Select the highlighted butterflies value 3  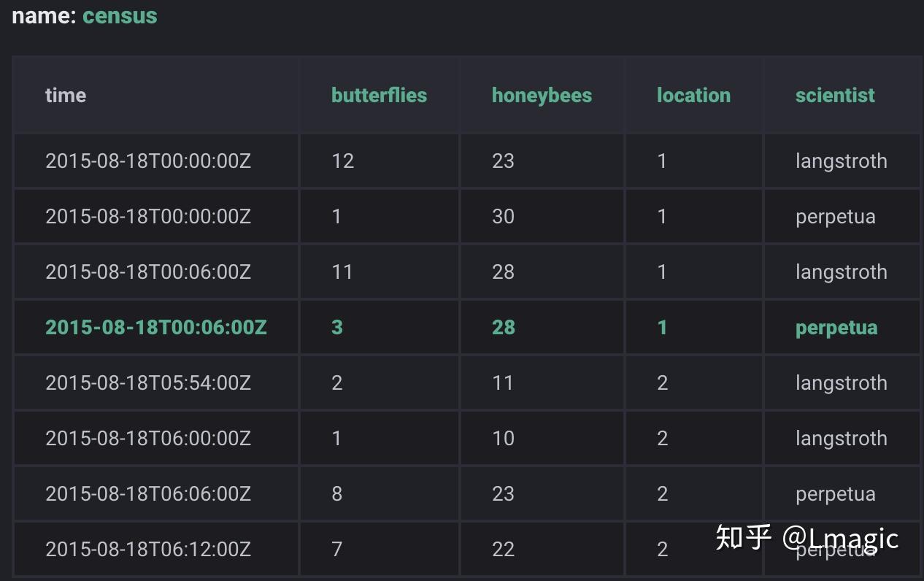(336, 328)
